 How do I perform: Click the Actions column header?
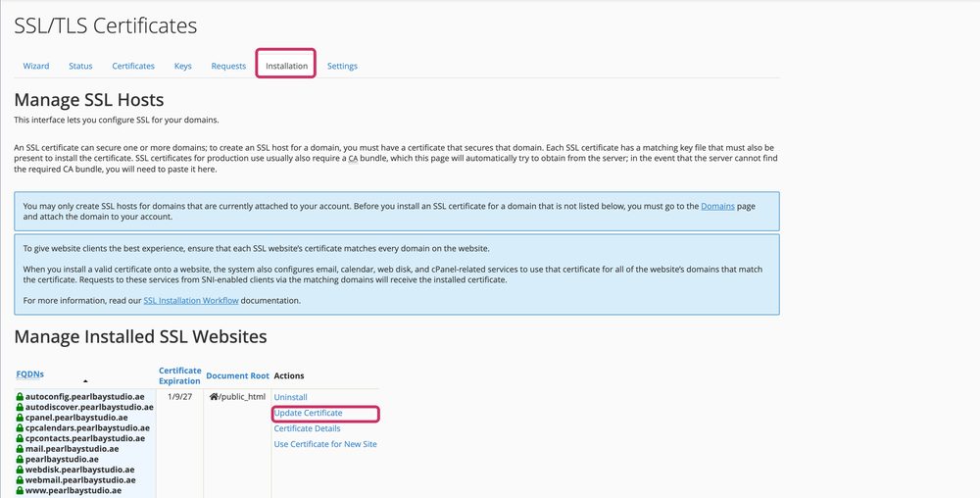[x=289, y=375]
